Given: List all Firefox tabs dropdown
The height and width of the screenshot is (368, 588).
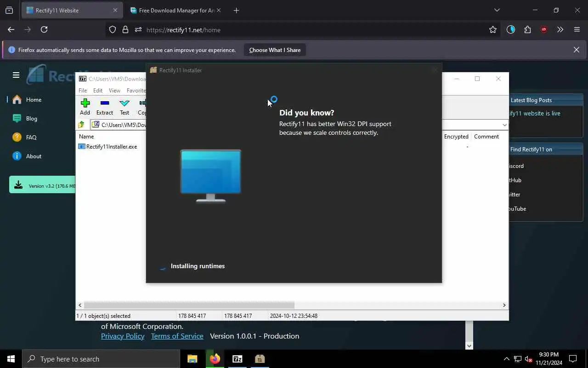Looking at the screenshot, I should coord(497,10).
